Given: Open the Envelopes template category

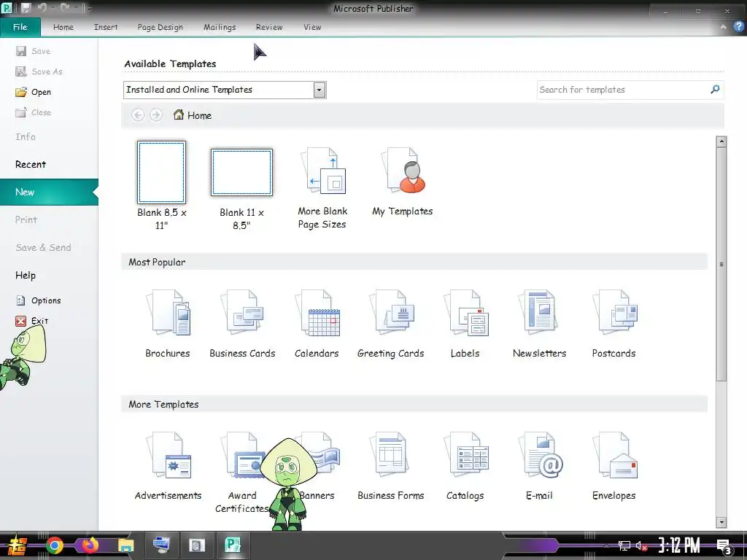Looking at the screenshot, I should pyautogui.click(x=614, y=466).
